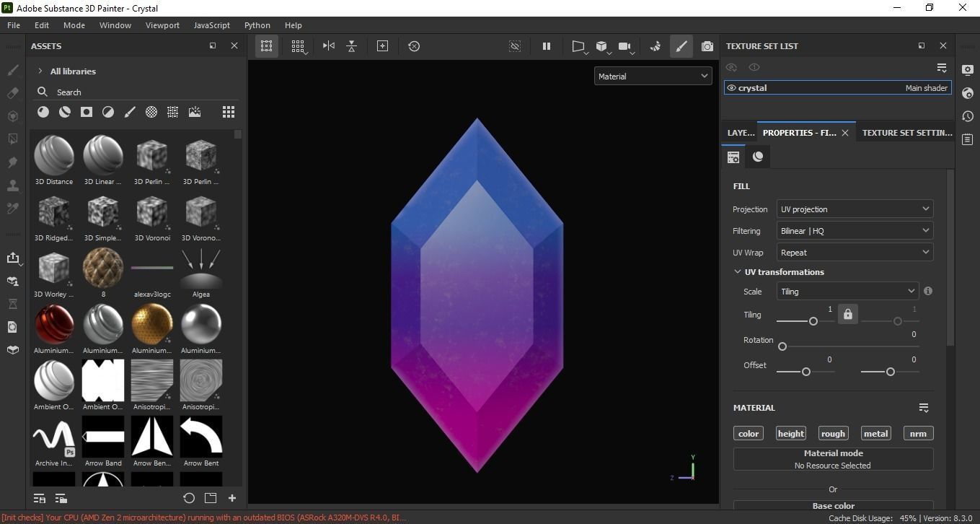Select the Eraser tool in left toolbar
Screen dimensions: 980x524
(x=12, y=93)
